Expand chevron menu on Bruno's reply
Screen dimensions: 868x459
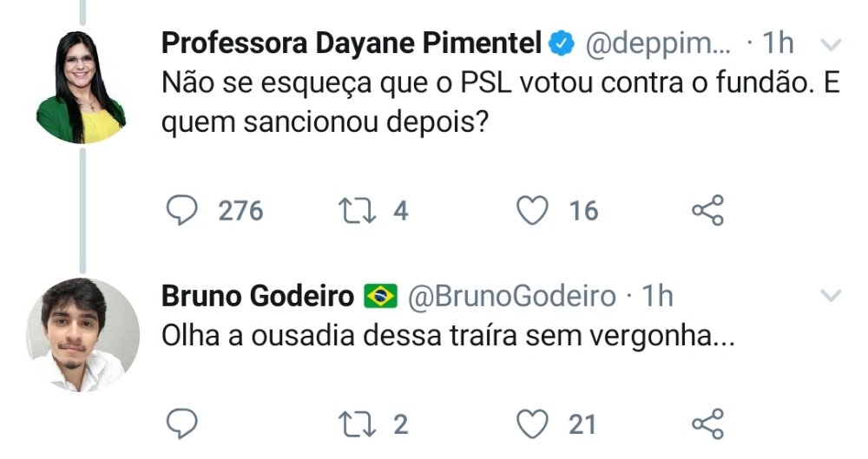coord(831,297)
